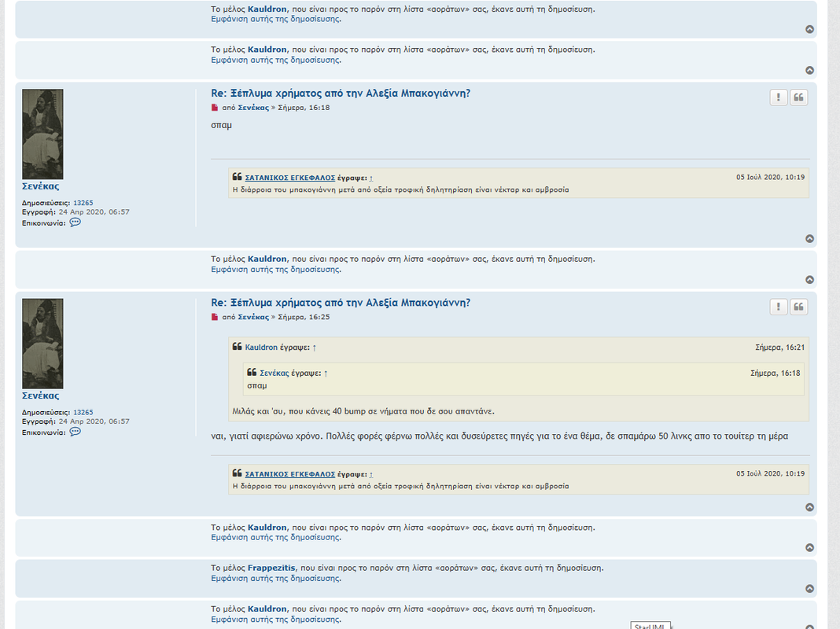Open Kauldron profile in row just above 16:18 post
The width and height of the screenshot is (840, 629).
pyautogui.click(x=267, y=50)
